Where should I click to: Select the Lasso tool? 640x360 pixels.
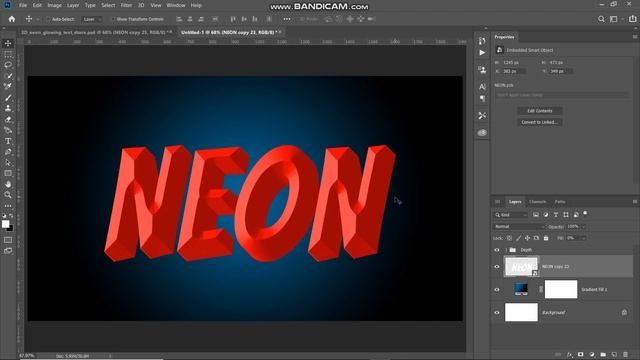tap(8, 65)
